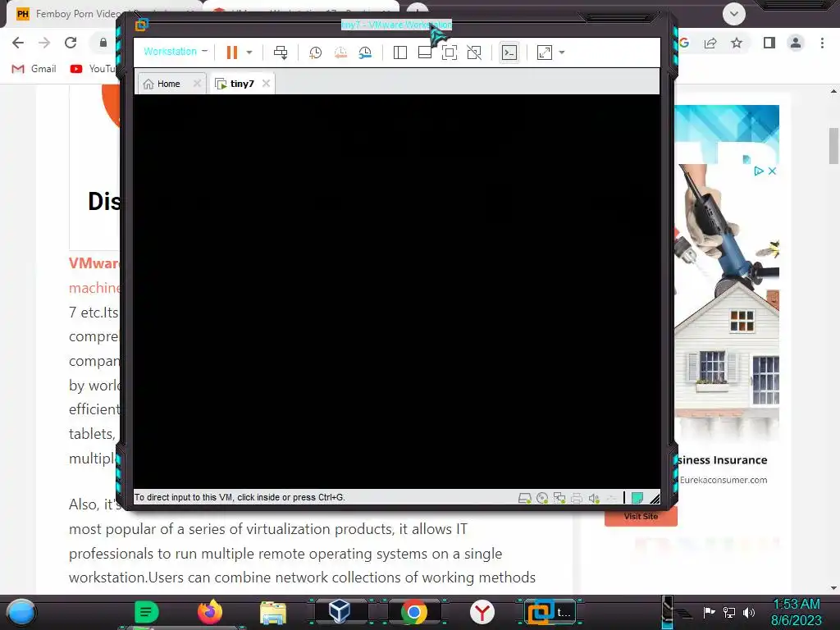Click inside the black VM display

pyautogui.click(x=396, y=291)
